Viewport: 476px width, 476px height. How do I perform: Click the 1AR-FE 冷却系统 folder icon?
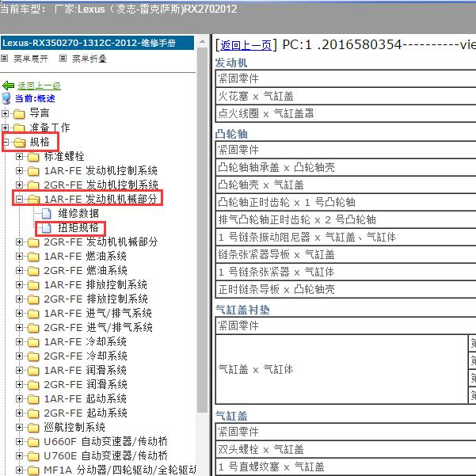(33, 342)
